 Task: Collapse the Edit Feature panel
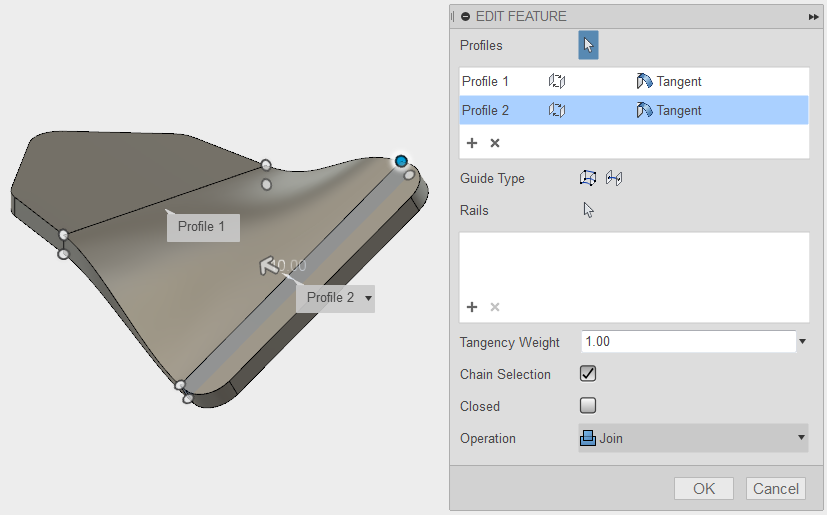465,17
